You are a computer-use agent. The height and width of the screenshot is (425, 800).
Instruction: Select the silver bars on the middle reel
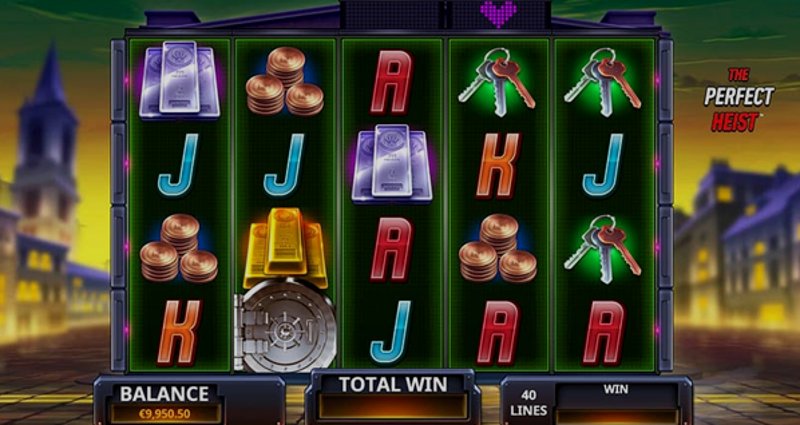[x=392, y=164]
